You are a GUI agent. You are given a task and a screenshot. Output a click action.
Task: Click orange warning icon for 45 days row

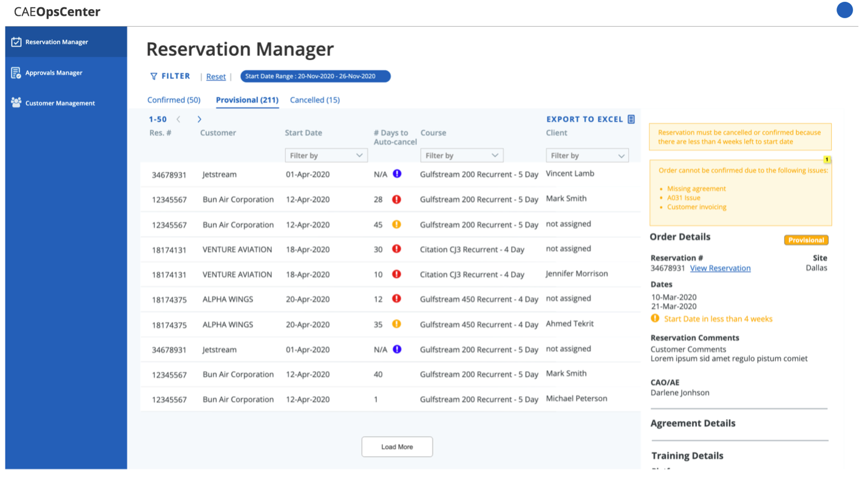[x=397, y=224]
